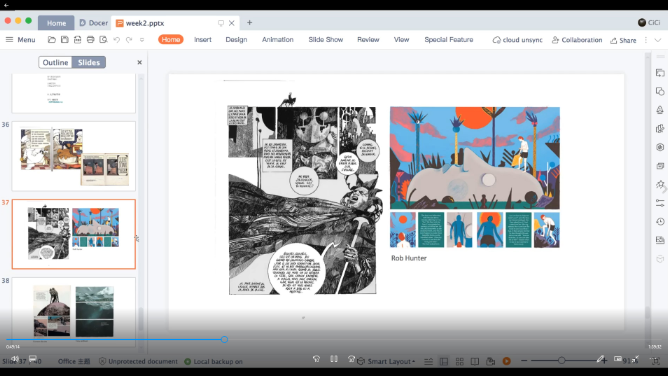Add a new tab with plus button
This screenshot has width=668, height=376.
tap(250, 23)
